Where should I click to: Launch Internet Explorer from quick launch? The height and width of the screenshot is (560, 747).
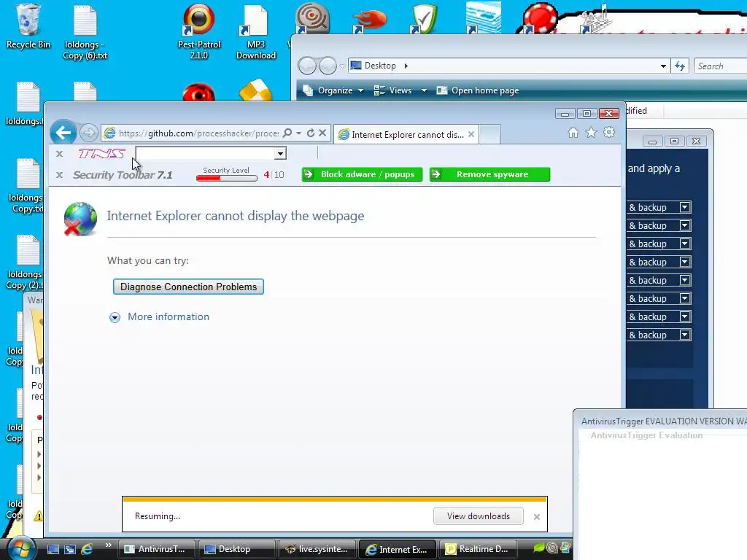tap(87, 549)
